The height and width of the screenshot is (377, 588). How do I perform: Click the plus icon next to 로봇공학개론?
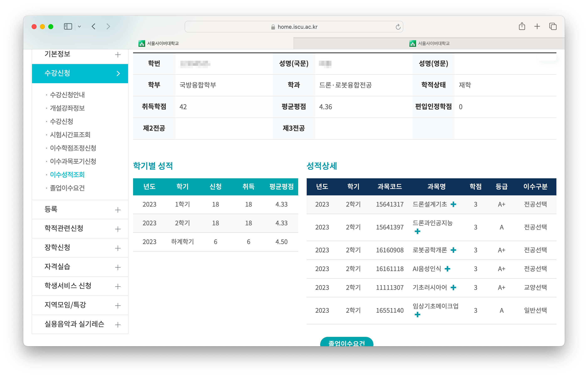(x=453, y=250)
